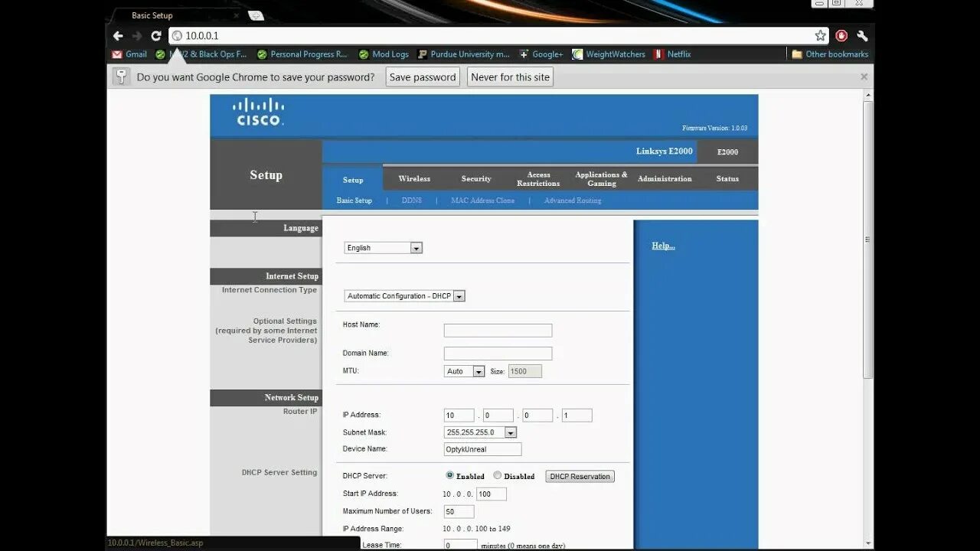Screen dimensions: 980x551
Task: Click the Cisco logo
Action: tap(259, 112)
